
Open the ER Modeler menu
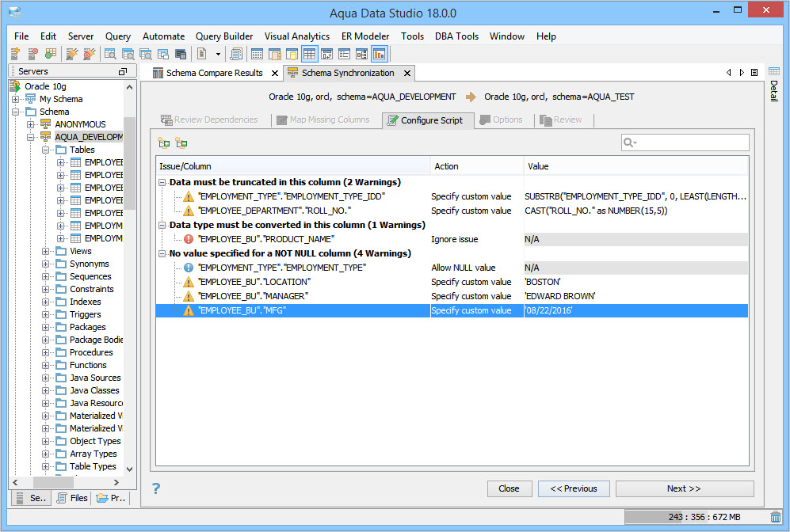point(365,36)
